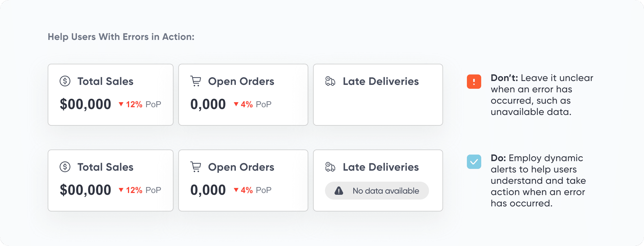Click the dollar icon in the upper Total Sales card
The width and height of the screenshot is (644, 246).
click(x=65, y=81)
